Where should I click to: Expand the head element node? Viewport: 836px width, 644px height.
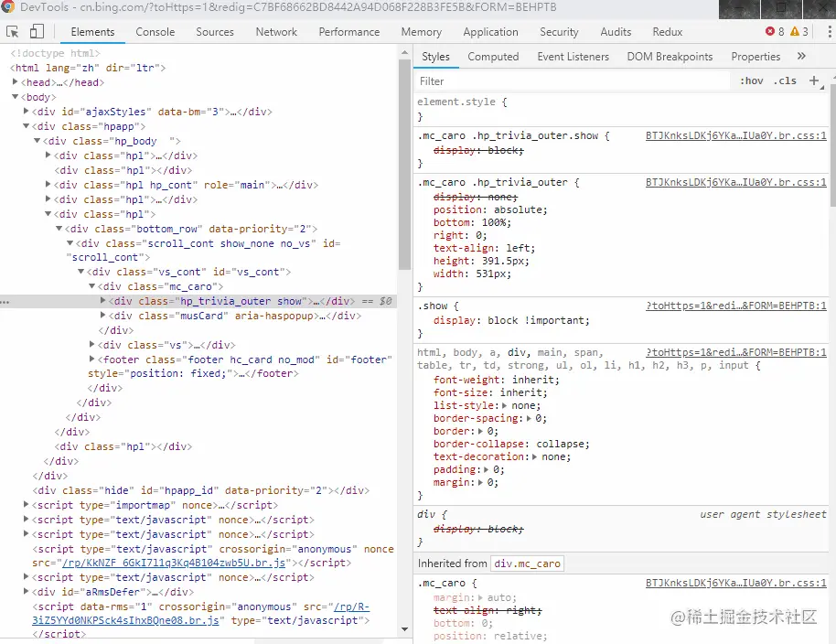pyautogui.click(x=15, y=82)
